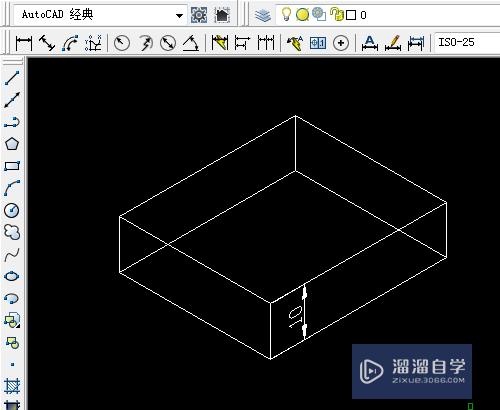Click the Center Mark tool
Screen dimensions: 500x410
click(x=341, y=43)
